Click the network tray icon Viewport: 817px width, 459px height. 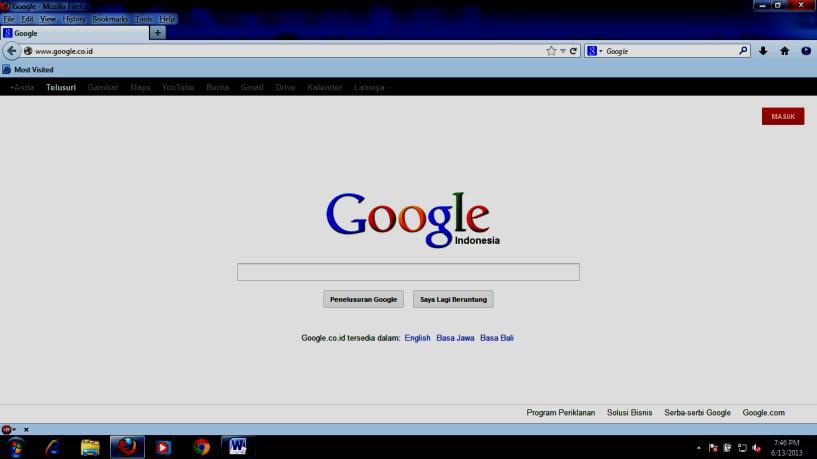click(742, 448)
